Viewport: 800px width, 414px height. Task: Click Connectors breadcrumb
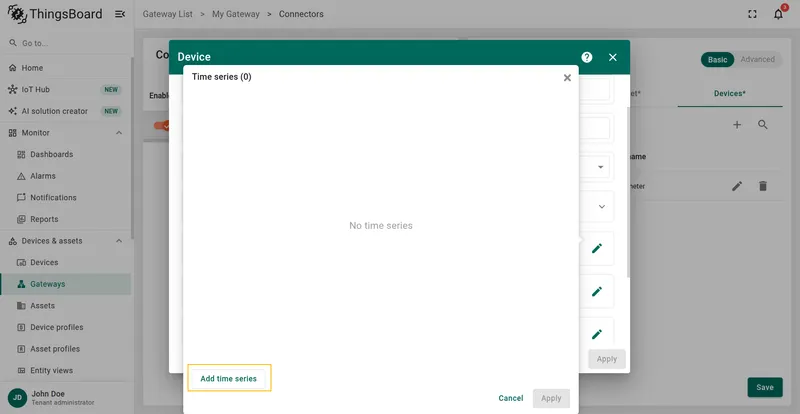pyautogui.click(x=301, y=14)
